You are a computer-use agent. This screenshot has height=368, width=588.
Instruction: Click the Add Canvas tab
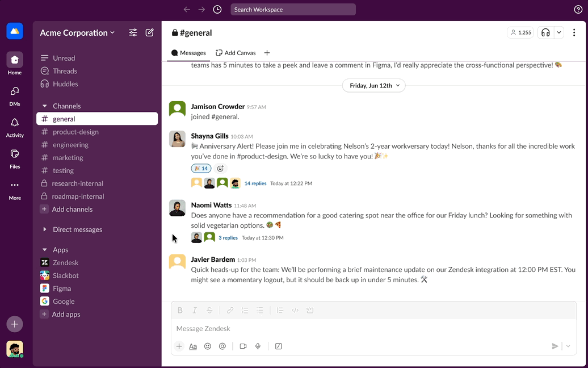pyautogui.click(x=236, y=53)
